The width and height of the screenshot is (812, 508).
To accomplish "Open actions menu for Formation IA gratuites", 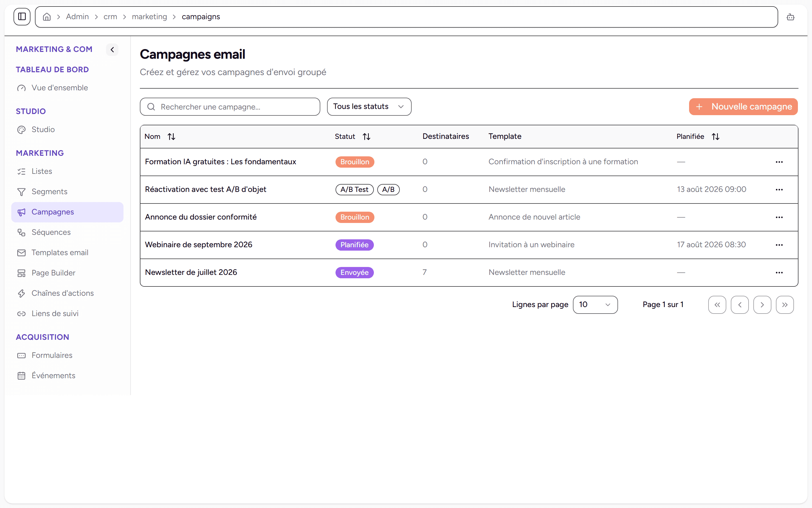I will (779, 162).
